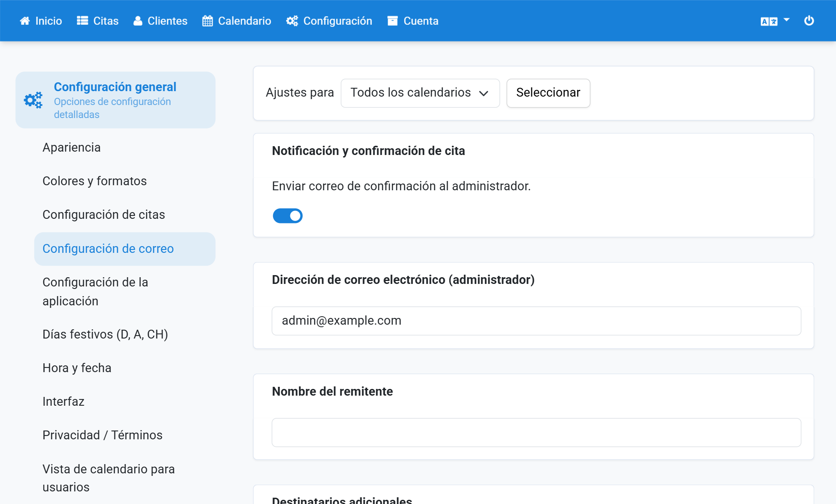
Task: Click the person icon beside Clientes
Action: tap(138, 21)
